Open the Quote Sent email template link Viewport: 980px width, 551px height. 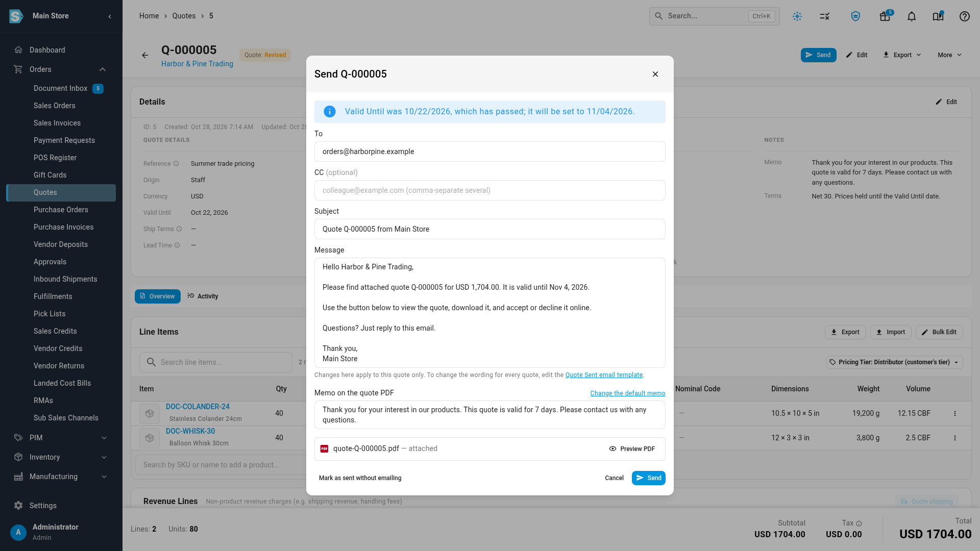[604, 375]
